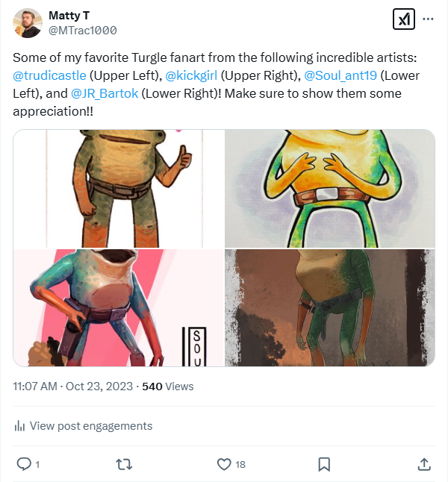Click the bar chart analytics icon
Screen dimensions: 448x482
click(x=19, y=426)
